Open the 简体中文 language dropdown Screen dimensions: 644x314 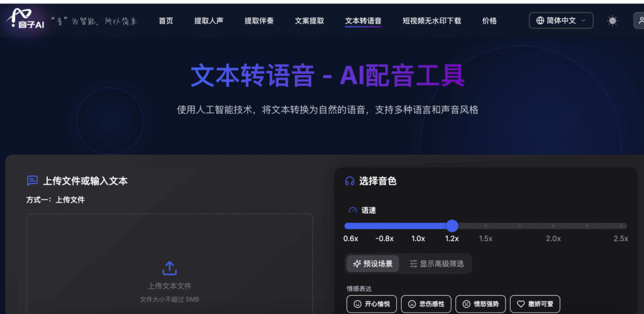pos(560,21)
